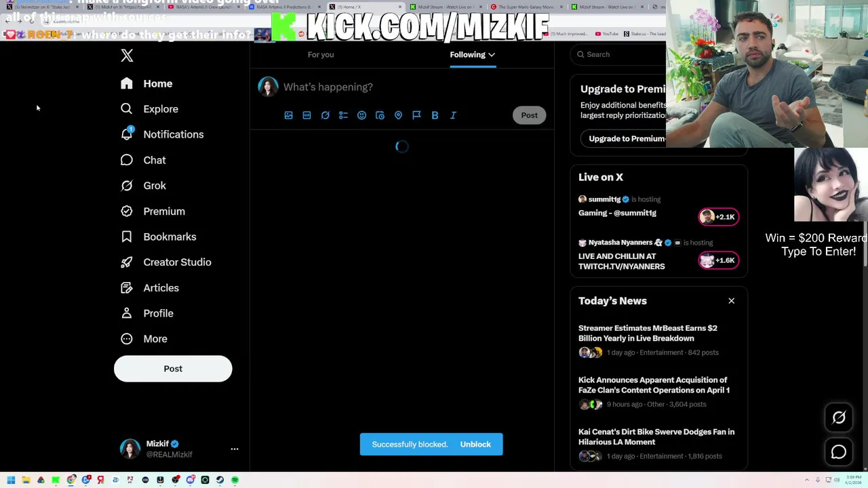The image size is (868, 488).
Task: Click the Search field
Action: click(x=618, y=54)
